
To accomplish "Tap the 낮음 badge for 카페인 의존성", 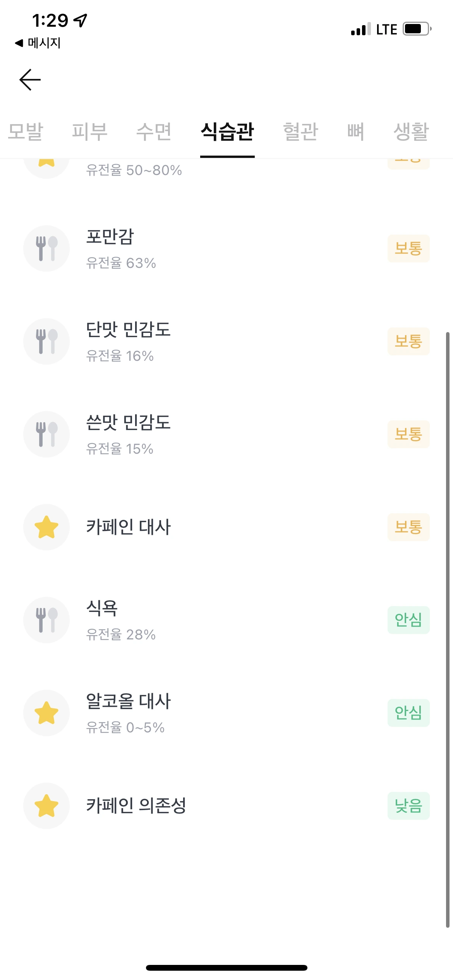I will pyautogui.click(x=408, y=806).
